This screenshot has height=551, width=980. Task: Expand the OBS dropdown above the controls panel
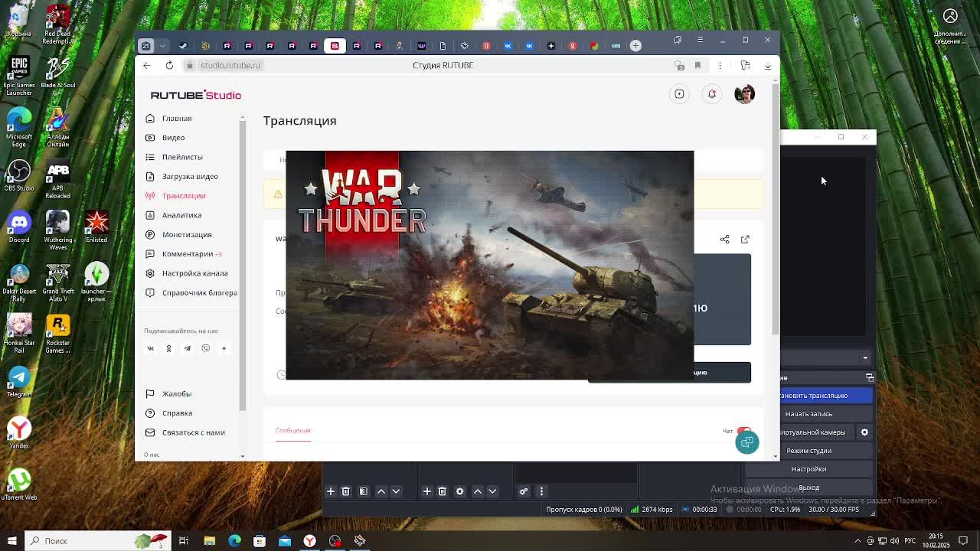[x=865, y=357]
